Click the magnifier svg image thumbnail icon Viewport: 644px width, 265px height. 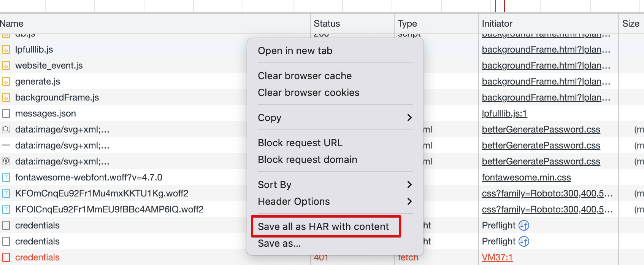point(6,129)
